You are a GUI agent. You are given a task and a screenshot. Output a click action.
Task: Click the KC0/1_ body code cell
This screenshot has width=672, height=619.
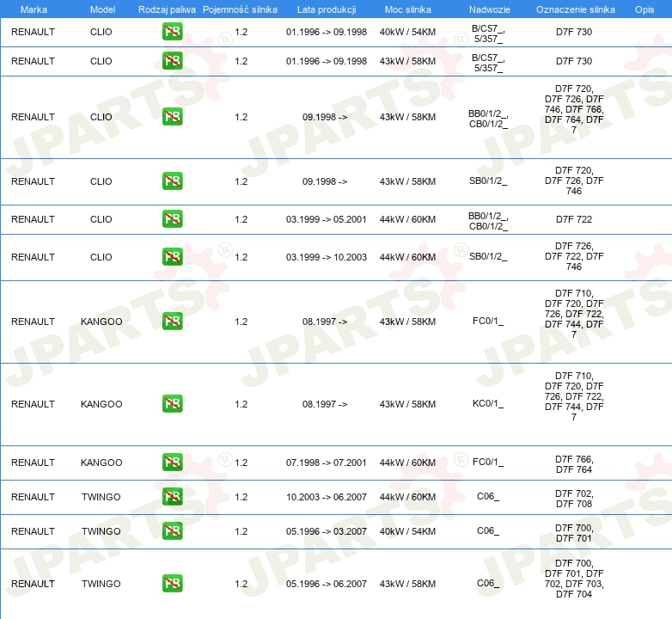coord(488,403)
